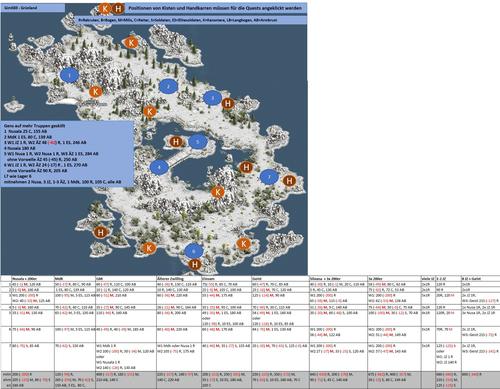Select the blue camp 2 marker
500x389 pixels.
pos(168,87)
